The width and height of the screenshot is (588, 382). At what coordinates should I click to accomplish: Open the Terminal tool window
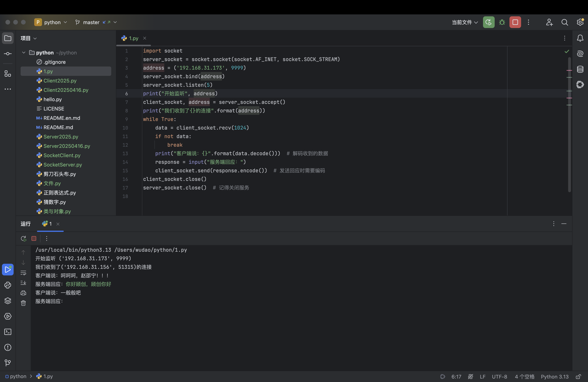[x=8, y=332]
